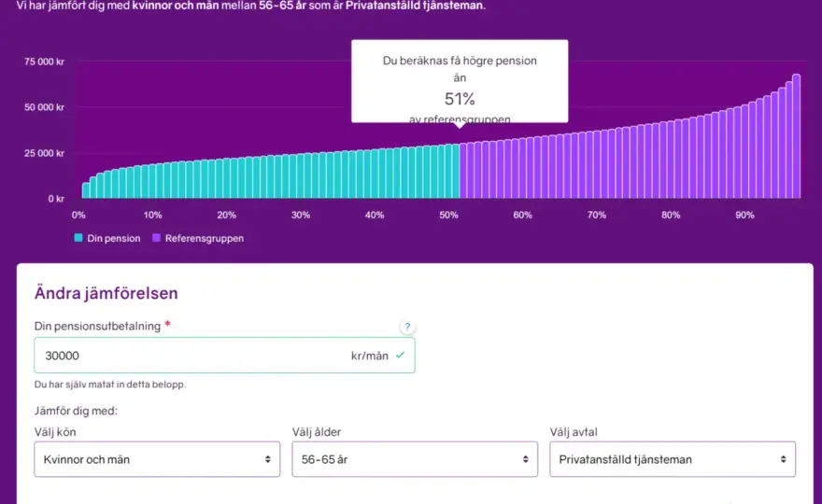The height and width of the screenshot is (504, 822).
Task: Click the 0 kr axis label
Action: pos(56,199)
